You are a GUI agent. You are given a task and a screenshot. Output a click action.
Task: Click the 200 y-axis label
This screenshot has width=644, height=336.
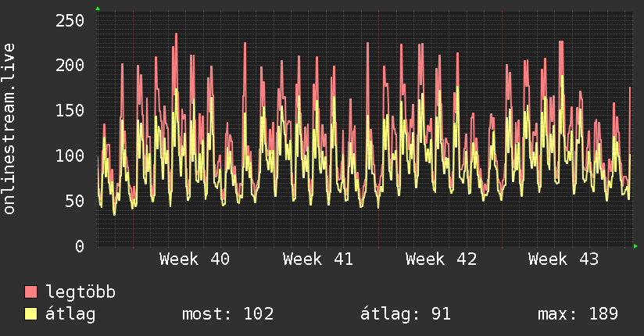click(70, 65)
